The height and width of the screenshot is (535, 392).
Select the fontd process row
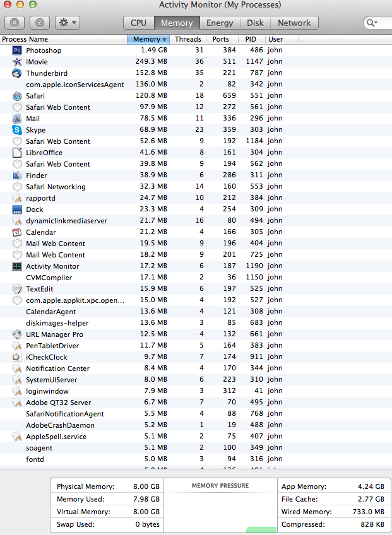[196, 459]
